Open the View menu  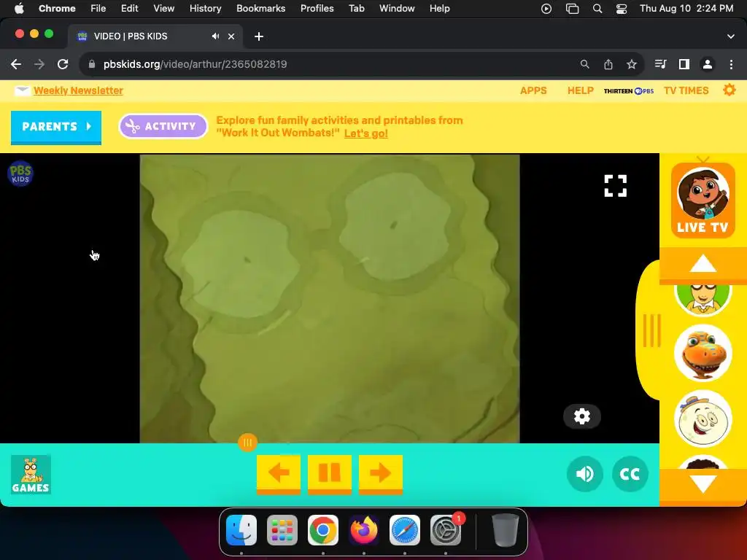[163, 9]
